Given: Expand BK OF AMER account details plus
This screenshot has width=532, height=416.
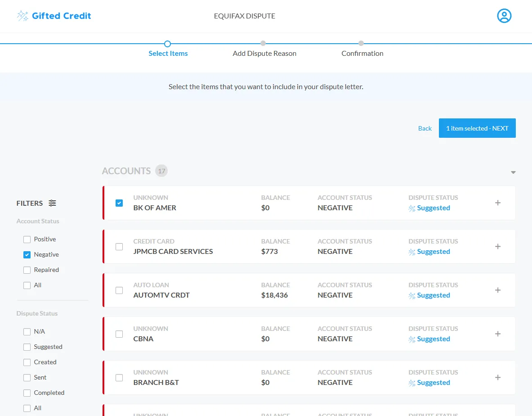Looking at the screenshot, I should [x=498, y=203].
